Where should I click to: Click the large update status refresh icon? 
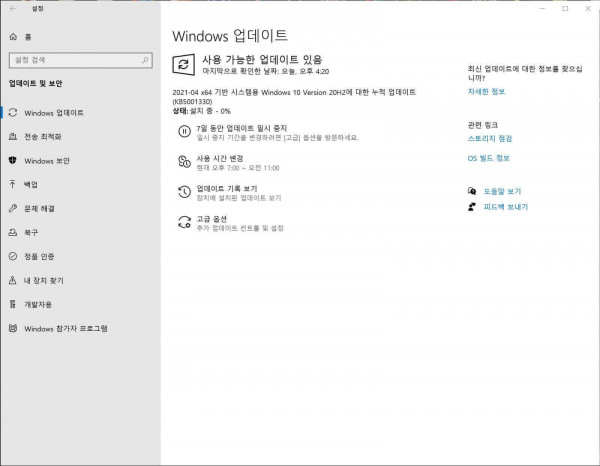click(183, 64)
